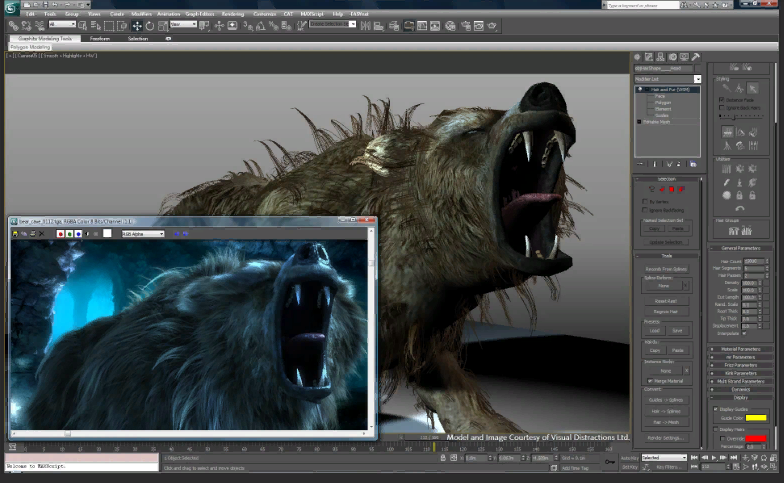
Task: Toggle the Display Guides checkbox
Action: [x=716, y=409]
